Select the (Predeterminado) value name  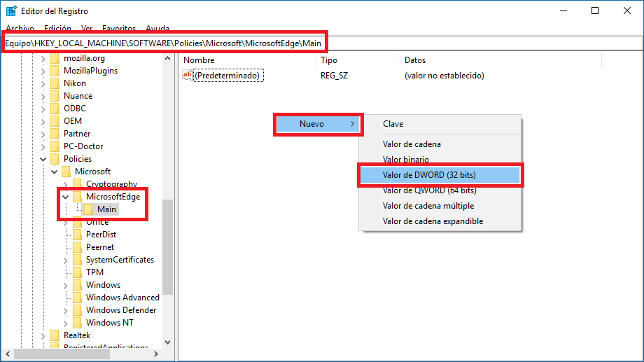click(x=227, y=76)
